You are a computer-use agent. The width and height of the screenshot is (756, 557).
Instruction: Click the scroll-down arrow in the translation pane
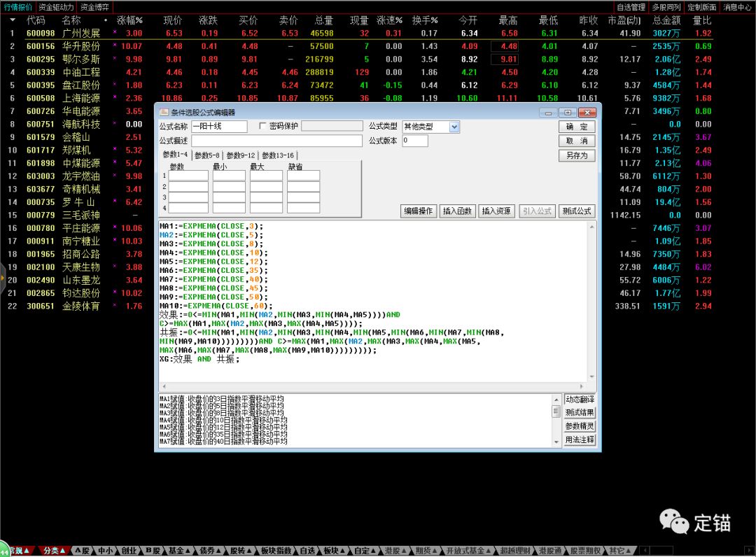tap(556, 442)
